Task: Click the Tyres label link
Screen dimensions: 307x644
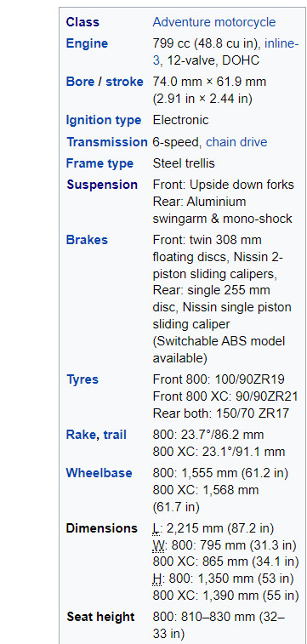Action: tap(82, 379)
